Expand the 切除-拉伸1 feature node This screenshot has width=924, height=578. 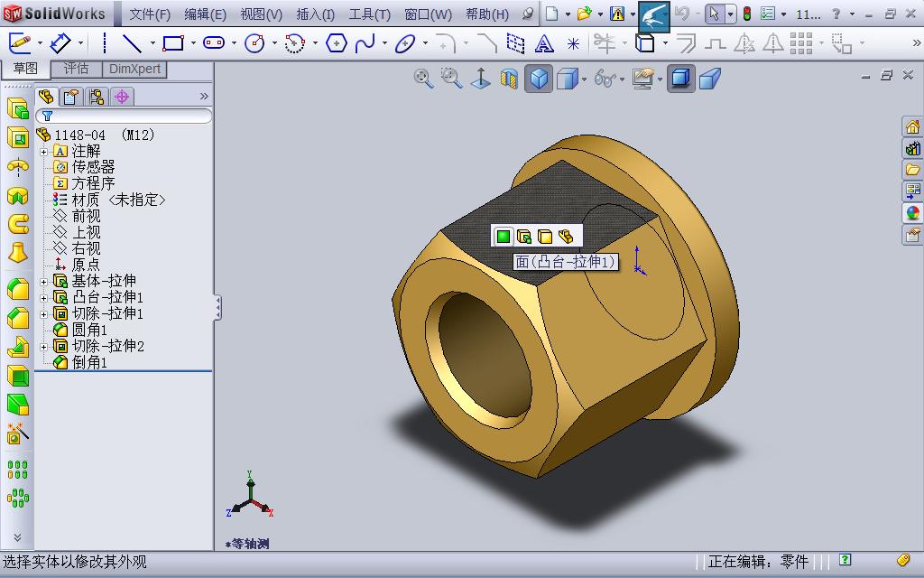[x=43, y=314]
